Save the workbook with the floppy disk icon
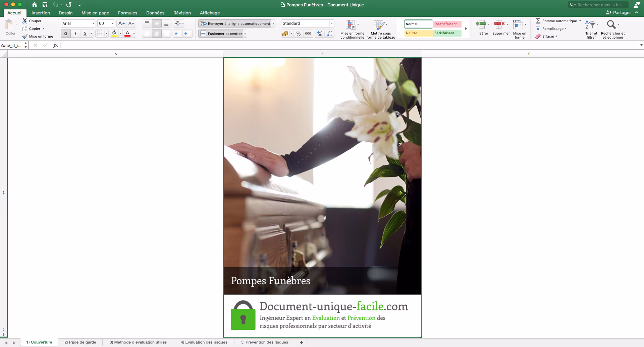Viewport: 644px width, 347px height. click(x=45, y=5)
